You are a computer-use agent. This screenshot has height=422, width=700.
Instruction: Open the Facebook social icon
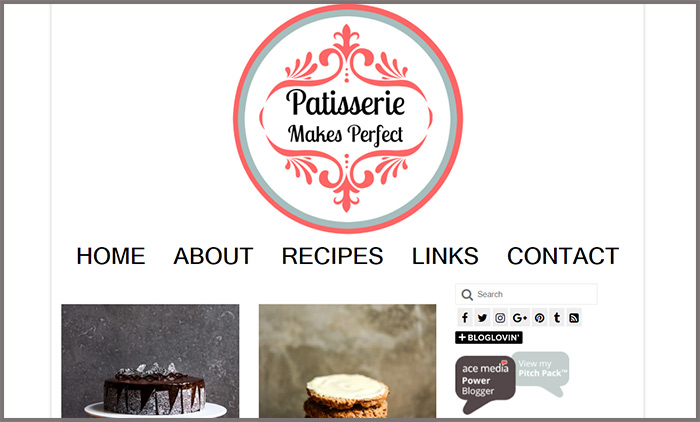coord(465,318)
